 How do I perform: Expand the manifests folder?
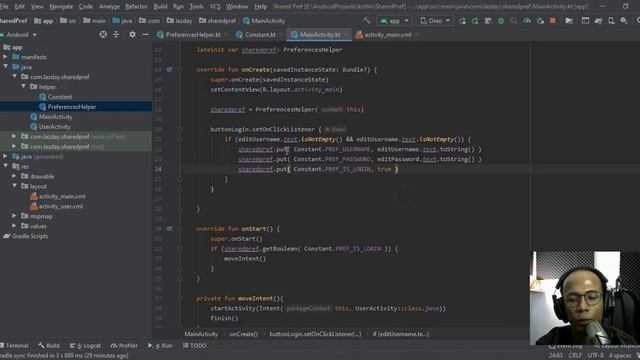(6, 57)
